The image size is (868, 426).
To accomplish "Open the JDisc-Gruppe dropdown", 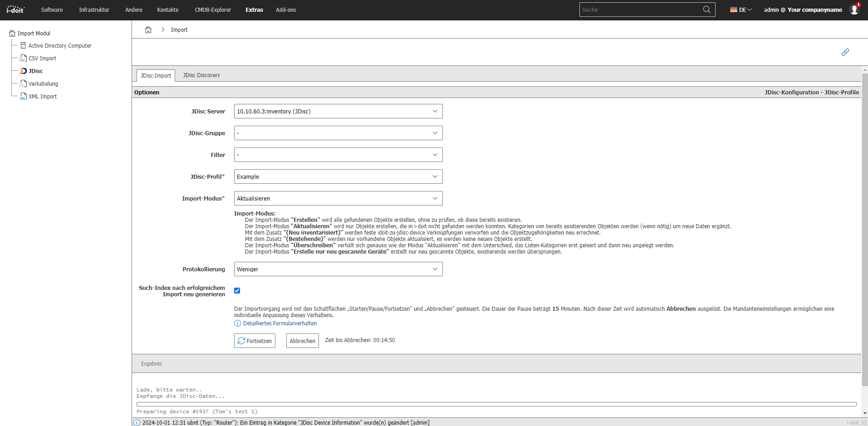I will tap(338, 133).
